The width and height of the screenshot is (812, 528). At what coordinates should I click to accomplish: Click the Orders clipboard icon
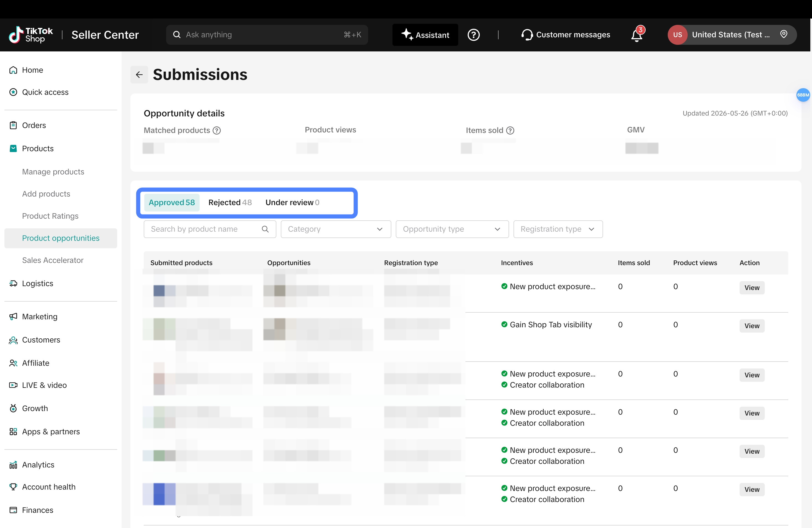[13, 125]
